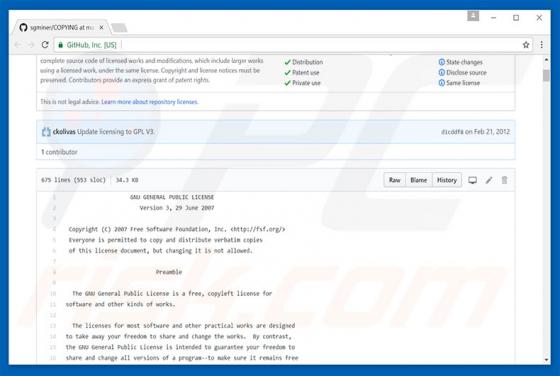Go forward with the forward arrow
The height and width of the screenshot is (376, 560).
[31, 45]
